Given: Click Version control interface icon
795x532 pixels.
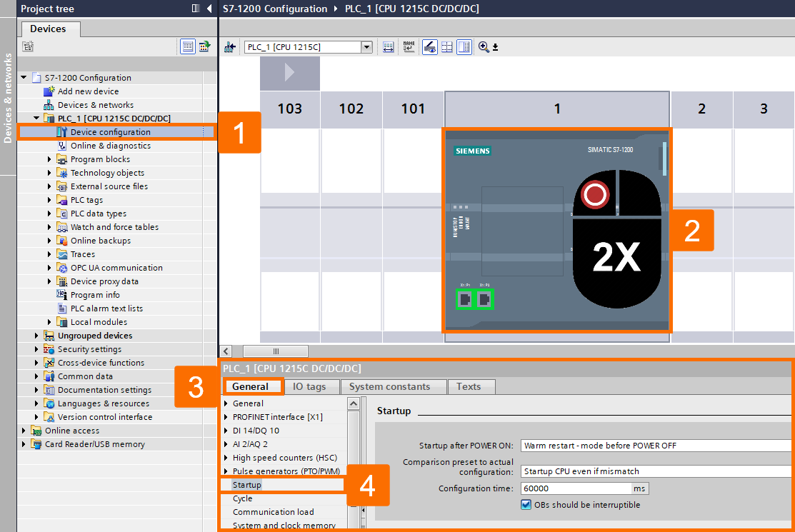Looking at the screenshot, I should point(49,417).
